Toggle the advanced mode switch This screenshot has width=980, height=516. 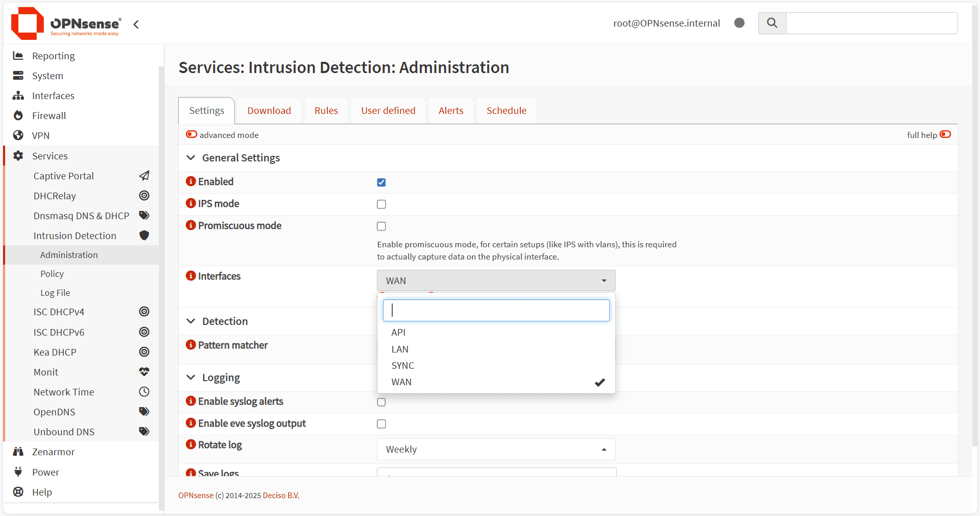[192, 134]
